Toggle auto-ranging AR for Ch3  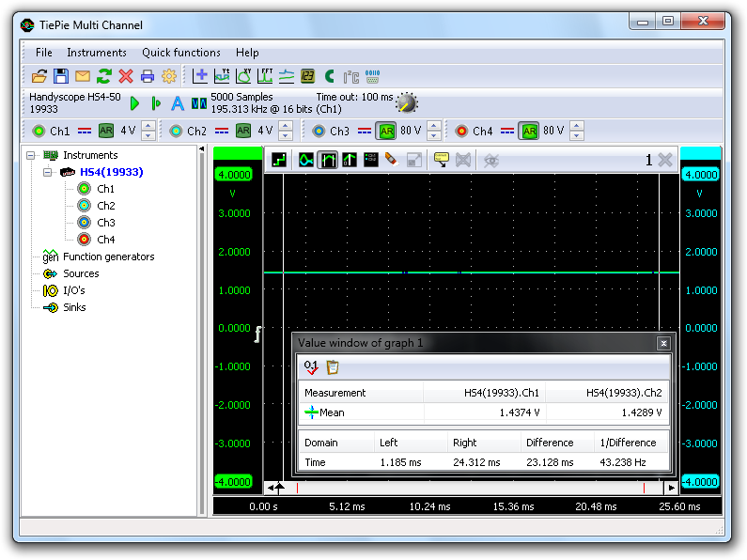386,131
